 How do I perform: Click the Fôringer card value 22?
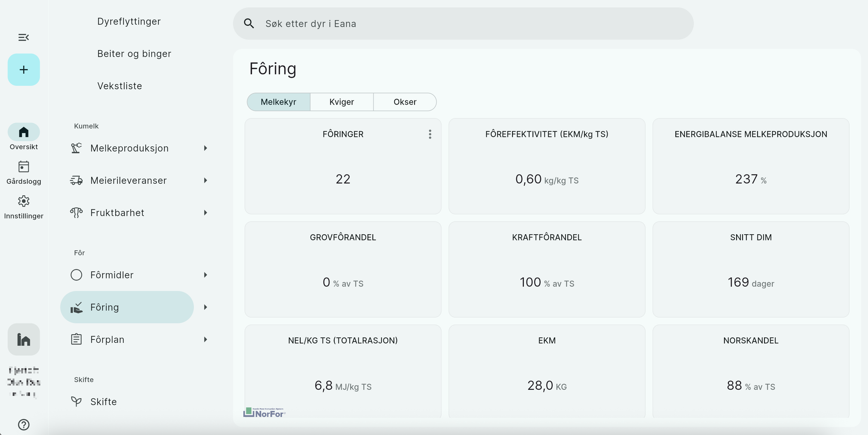click(343, 179)
